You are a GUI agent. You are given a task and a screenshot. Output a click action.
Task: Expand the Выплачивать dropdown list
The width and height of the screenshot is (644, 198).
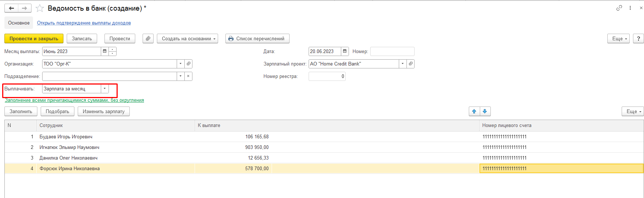coord(105,89)
